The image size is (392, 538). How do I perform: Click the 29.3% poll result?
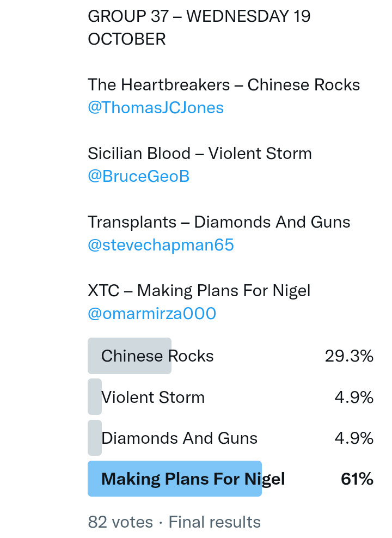(349, 356)
